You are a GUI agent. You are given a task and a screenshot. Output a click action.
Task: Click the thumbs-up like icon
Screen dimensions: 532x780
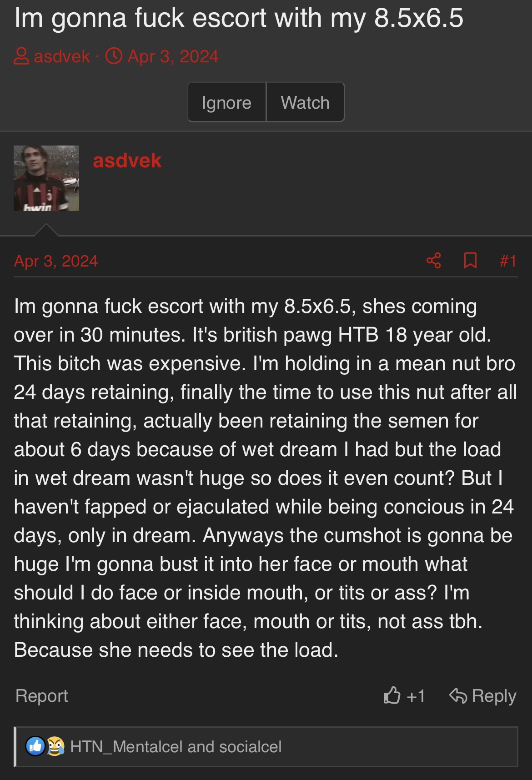[391, 695]
